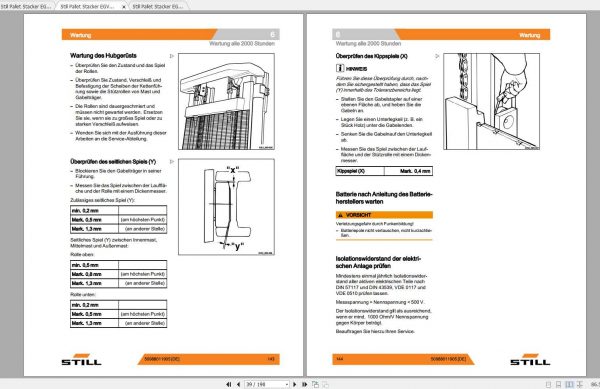Click the greyed go-forward view icon in navigation bar
The height and width of the screenshot is (389, 600).
[x=325, y=384]
